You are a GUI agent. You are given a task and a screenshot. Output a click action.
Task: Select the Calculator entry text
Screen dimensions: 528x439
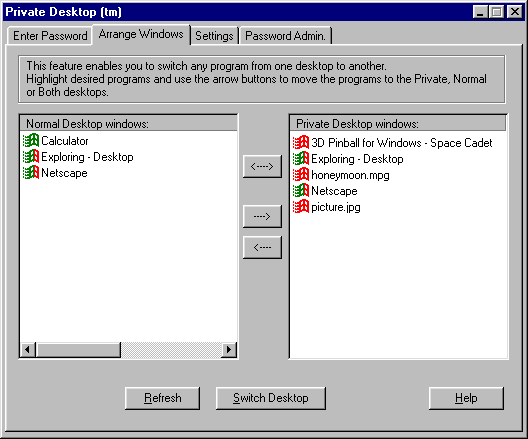pyautogui.click(x=65, y=141)
